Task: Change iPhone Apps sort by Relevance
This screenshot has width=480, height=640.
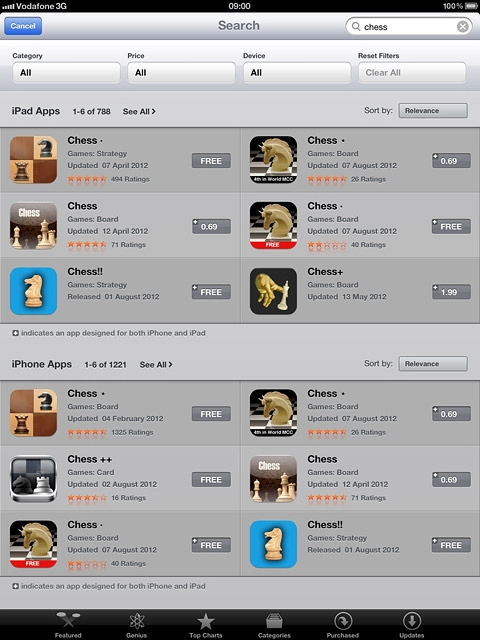Action: pos(433,364)
